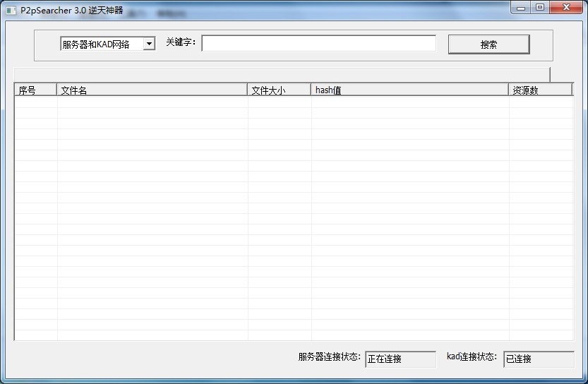Sort results by 文件名 column header
Image resolution: width=588 pixels, height=384 pixels.
coord(152,90)
